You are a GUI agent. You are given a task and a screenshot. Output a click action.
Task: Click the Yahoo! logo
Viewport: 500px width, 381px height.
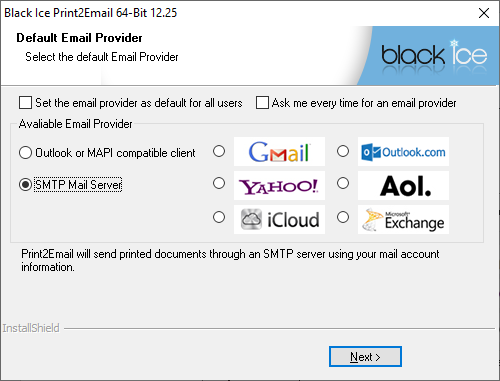[279, 185]
